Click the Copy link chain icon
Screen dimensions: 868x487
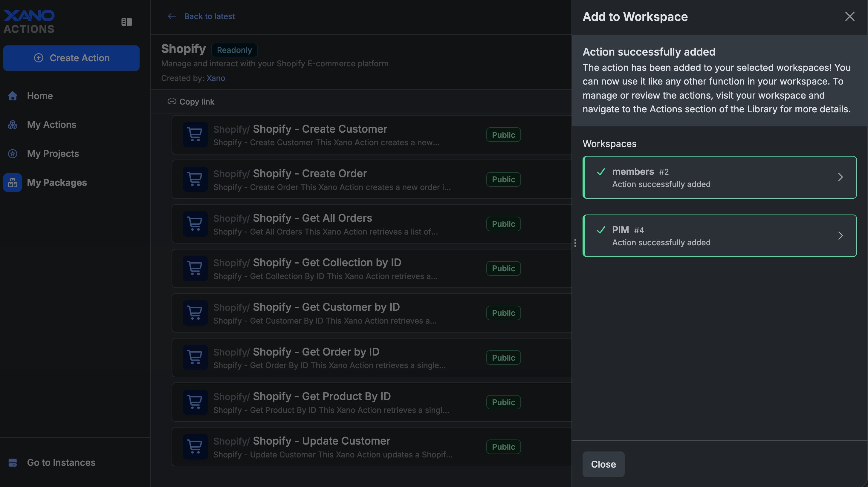pyautogui.click(x=172, y=101)
